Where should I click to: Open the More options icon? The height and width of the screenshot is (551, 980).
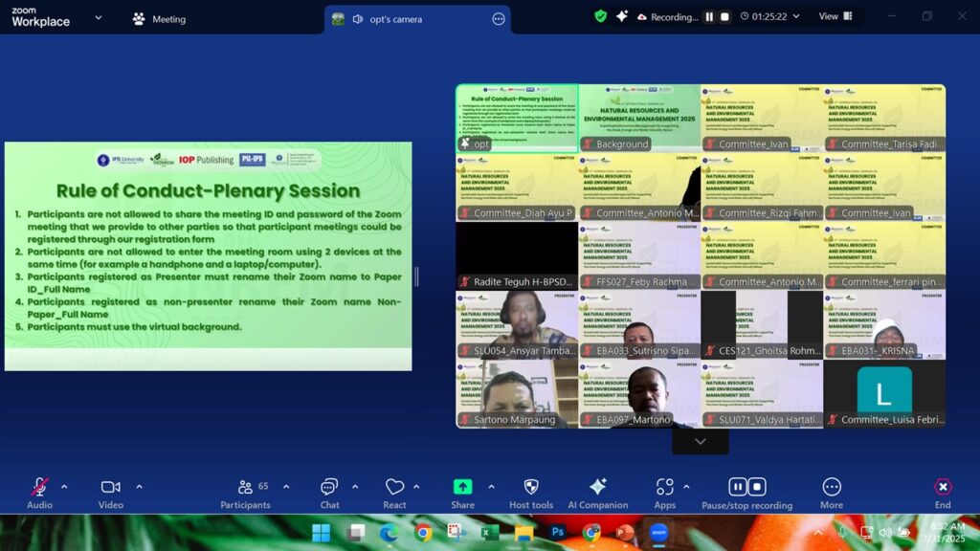click(832, 487)
